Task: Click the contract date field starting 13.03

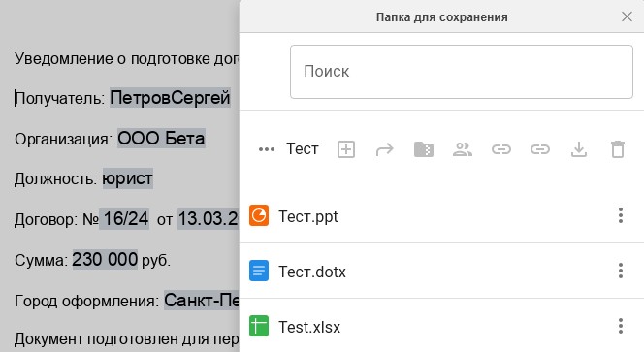Action: 209,219
